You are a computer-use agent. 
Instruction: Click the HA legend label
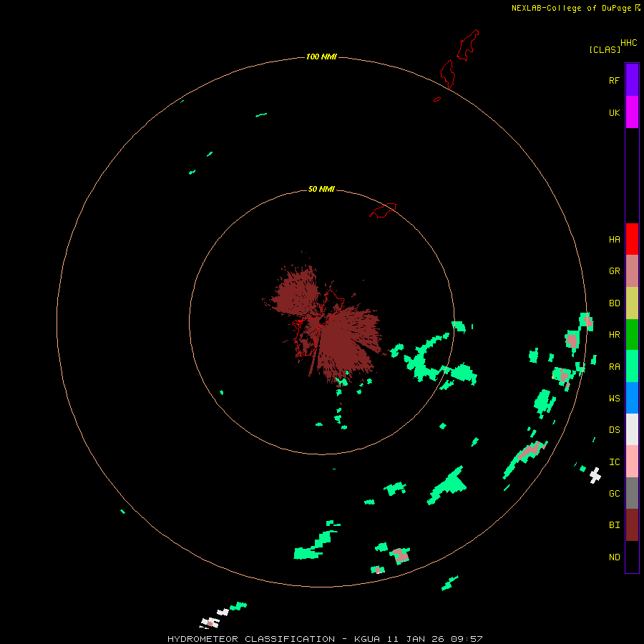(614, 239)
